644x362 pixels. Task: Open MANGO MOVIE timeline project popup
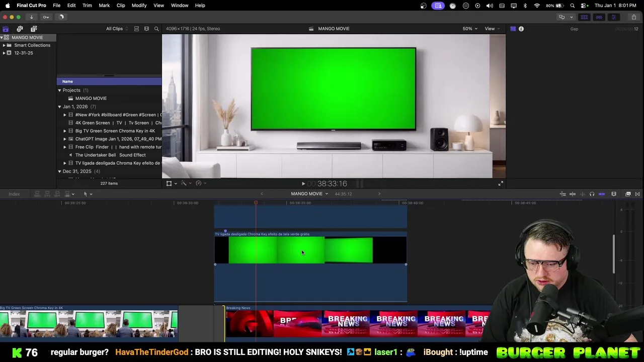(309, 194)
